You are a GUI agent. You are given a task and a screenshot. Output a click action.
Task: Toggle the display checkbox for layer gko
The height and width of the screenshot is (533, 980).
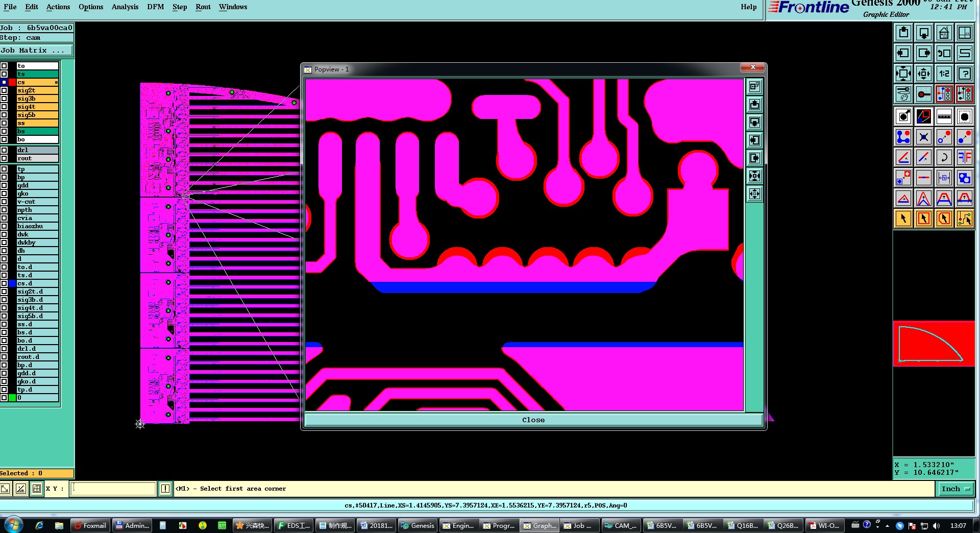click(x=4, y=193)
